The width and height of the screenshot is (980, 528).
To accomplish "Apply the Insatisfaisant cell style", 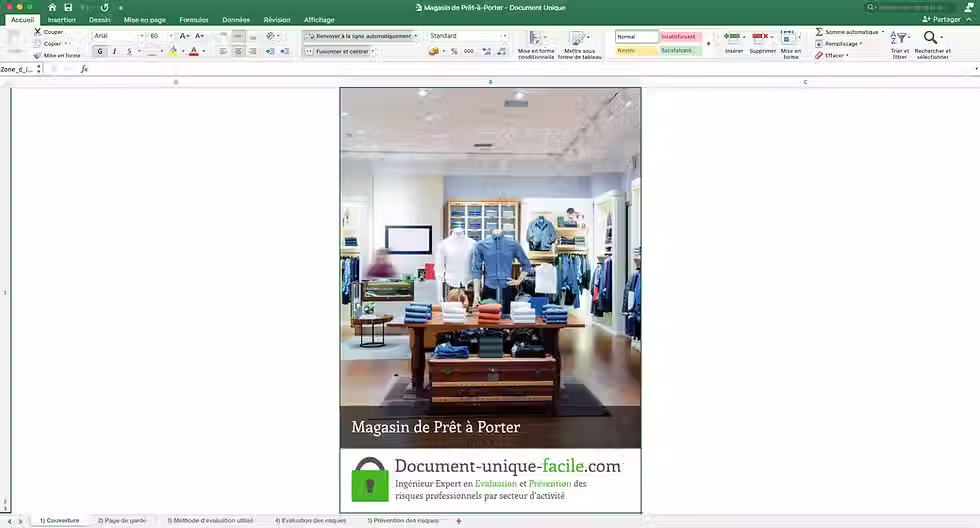I will pyautogui.click(x=681, y=37).
